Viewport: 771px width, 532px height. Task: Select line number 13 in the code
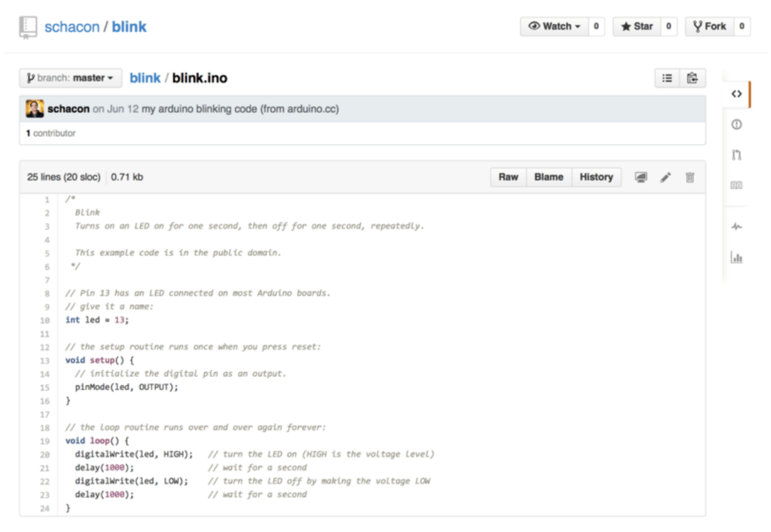tap(46, 360)
